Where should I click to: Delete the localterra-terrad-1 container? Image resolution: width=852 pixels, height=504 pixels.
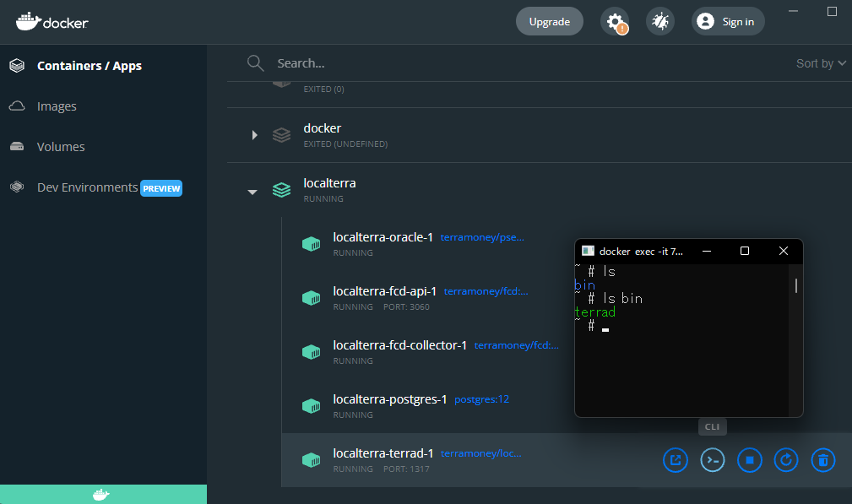pos(823,460)
